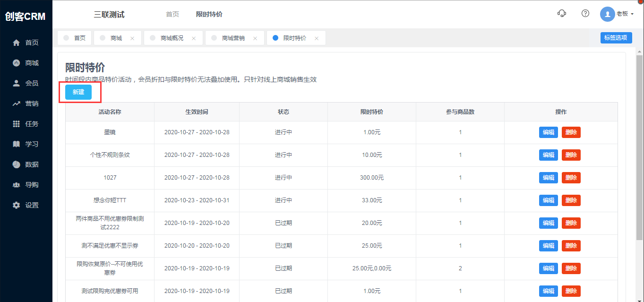
Task: Click the 任务 grid icon
Action: point(17,124)
